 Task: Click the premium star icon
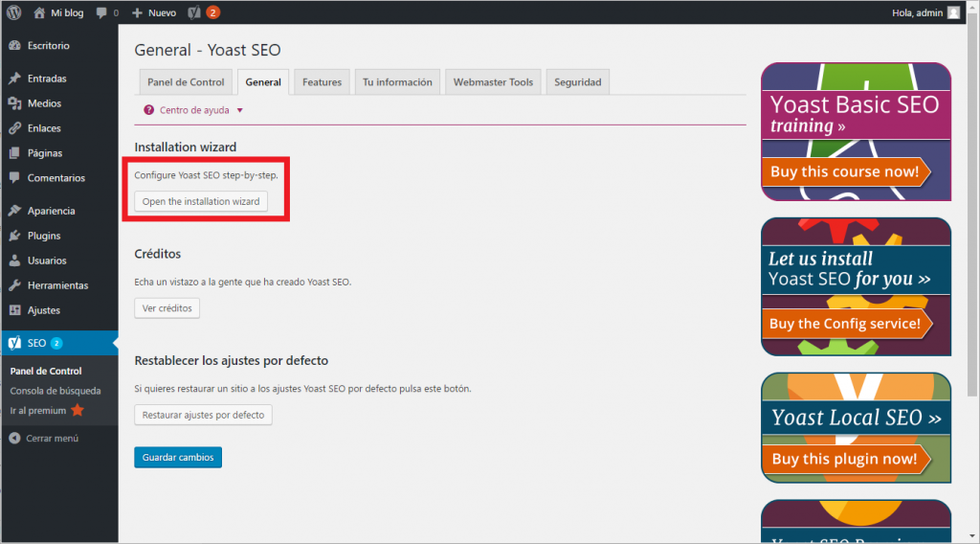click(78, 410)
